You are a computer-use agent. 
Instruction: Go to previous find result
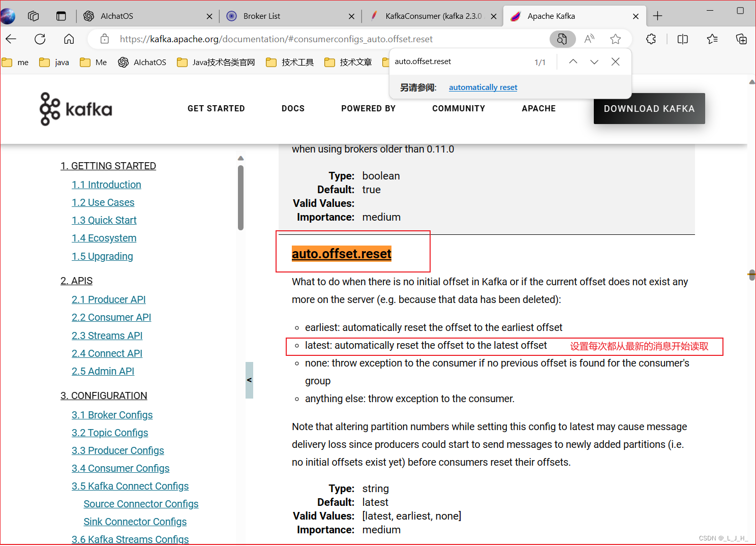(x=573, y=62)
